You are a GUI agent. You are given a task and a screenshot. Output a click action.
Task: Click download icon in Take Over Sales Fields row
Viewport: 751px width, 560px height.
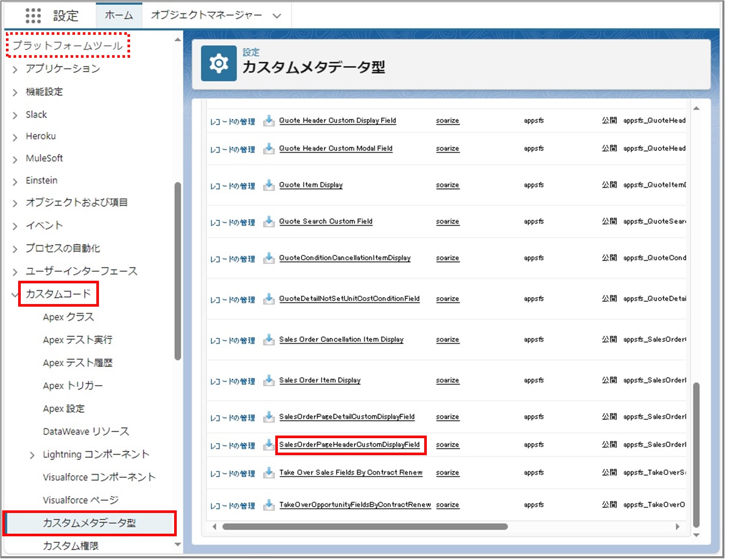click(269, 473)
